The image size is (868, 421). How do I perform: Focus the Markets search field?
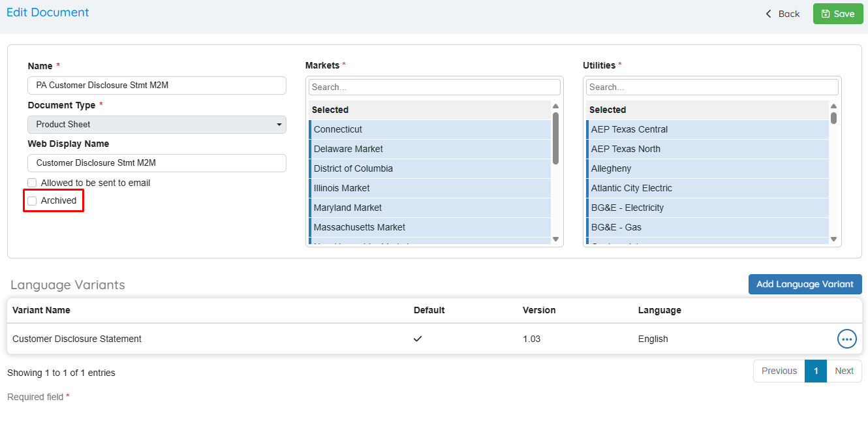point(434,87)
